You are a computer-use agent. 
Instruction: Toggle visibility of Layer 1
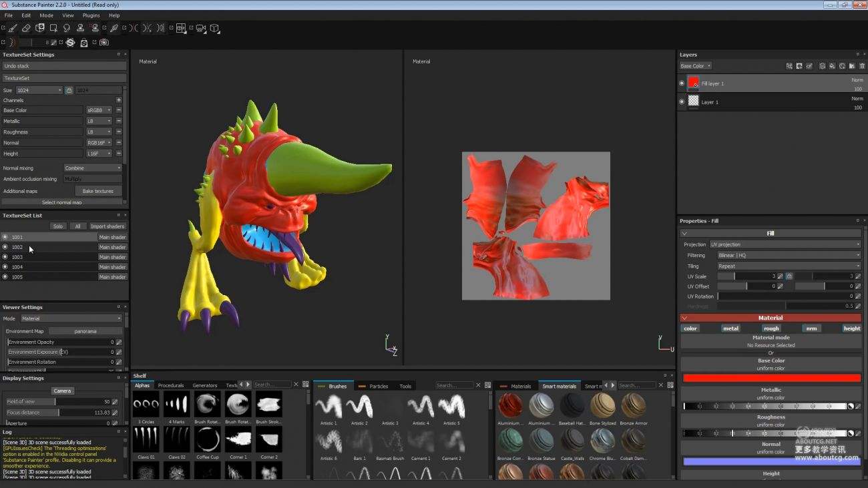click(x=680, y=101)
